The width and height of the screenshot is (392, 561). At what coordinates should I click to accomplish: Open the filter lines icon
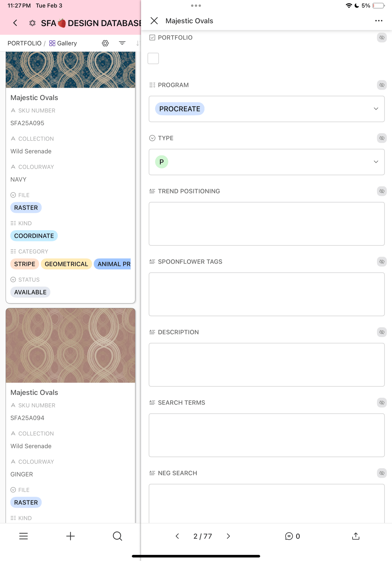122,43
